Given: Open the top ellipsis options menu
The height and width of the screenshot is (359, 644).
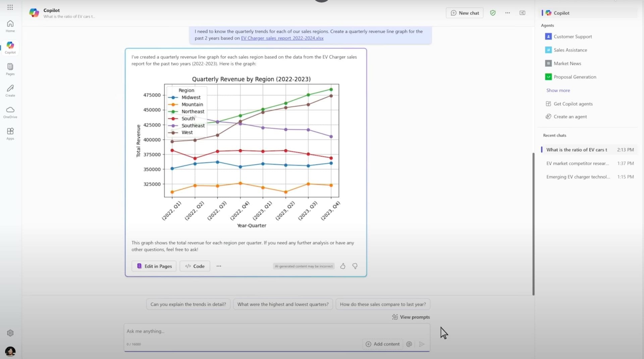Looking at the screenshot, I should click(507, 13).
